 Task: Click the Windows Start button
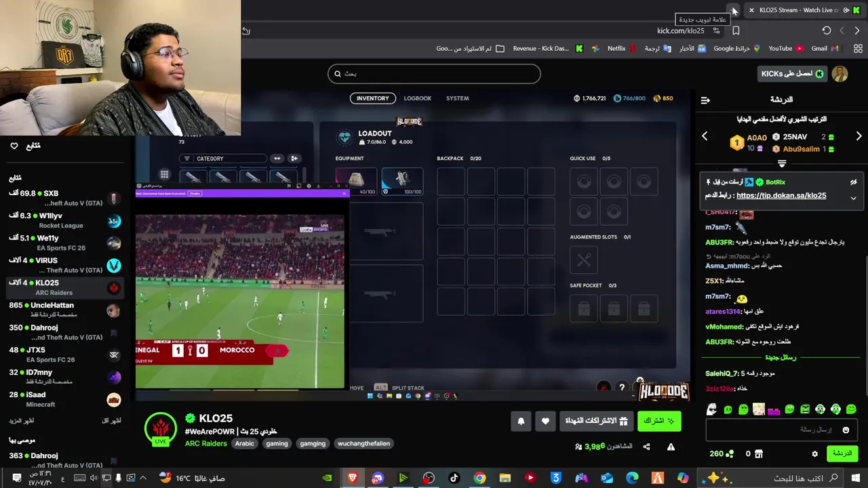856,478
